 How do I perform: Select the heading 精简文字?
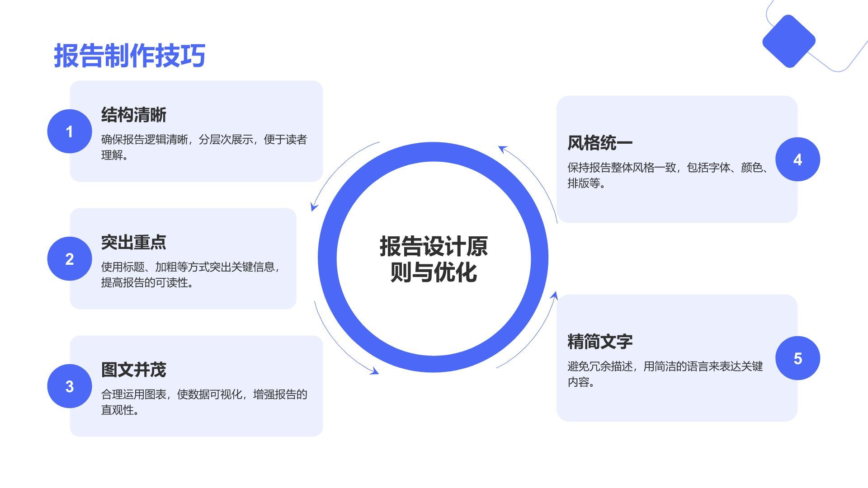[x=600, y=342]
